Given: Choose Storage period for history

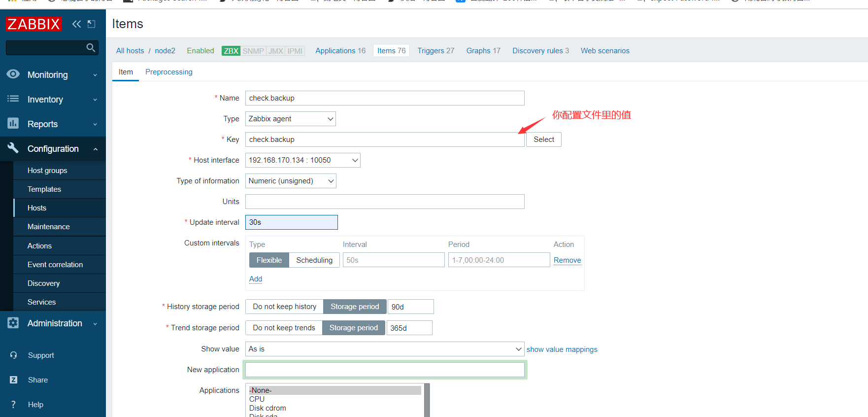Looking at the screenshot, I should pyautogui.click(x=355, y=307).
